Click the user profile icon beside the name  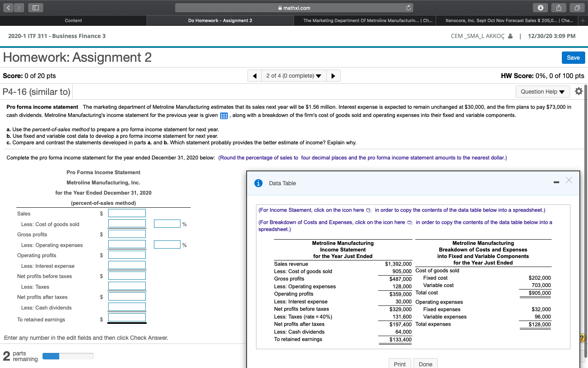pos(510,36)
